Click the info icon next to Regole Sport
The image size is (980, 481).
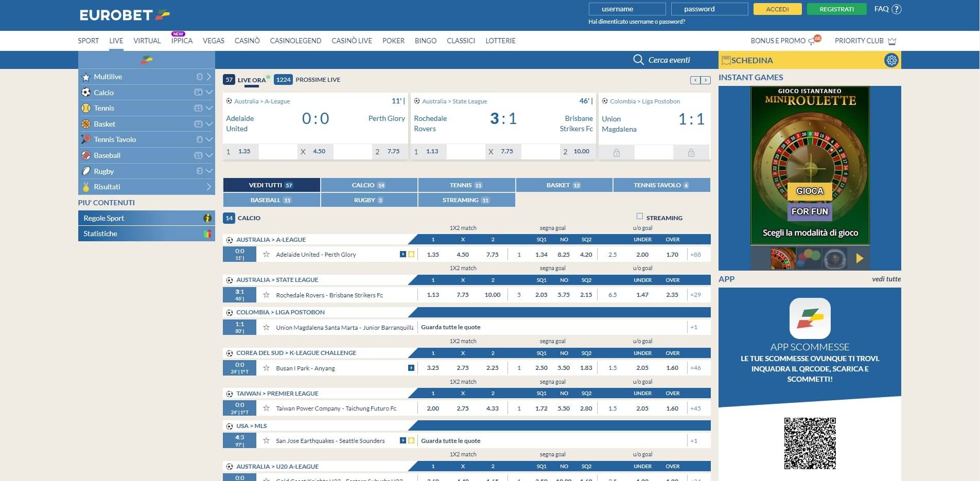pos(207,218)
